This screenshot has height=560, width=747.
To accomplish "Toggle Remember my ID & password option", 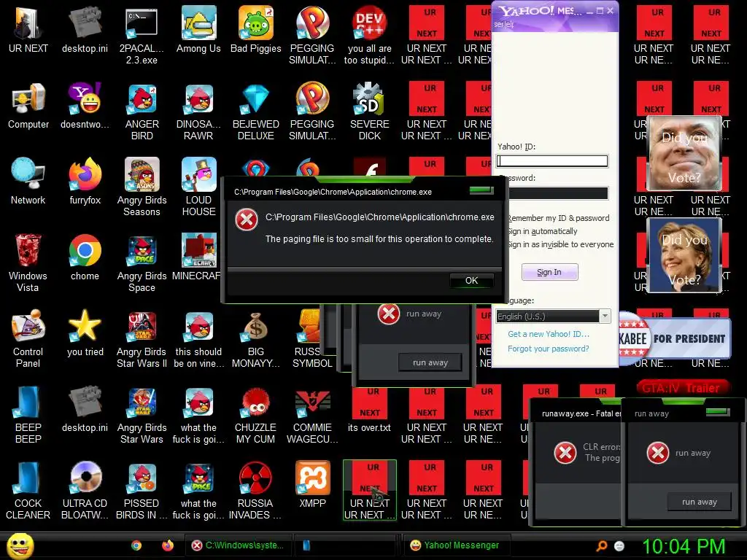I will click(x=559, y=218).
